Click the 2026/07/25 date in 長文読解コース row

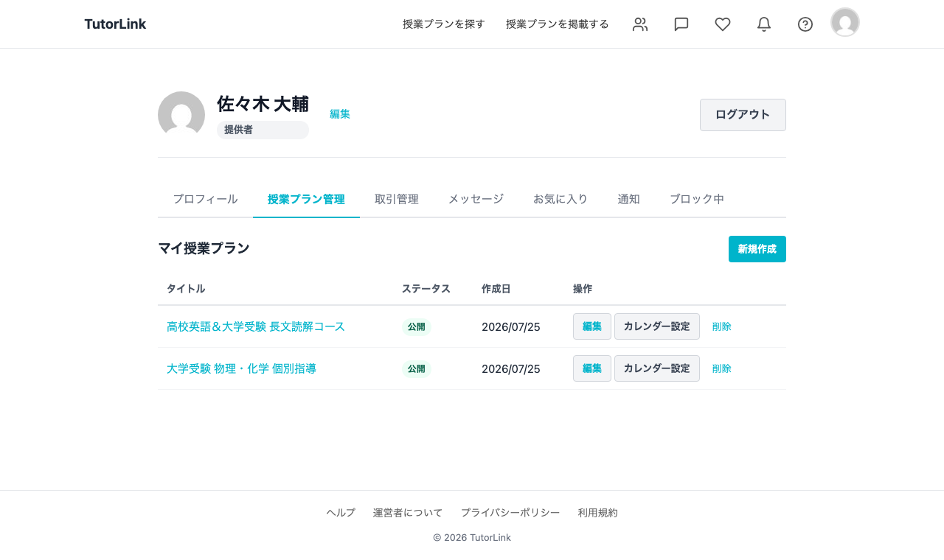[x=511, y=326]
